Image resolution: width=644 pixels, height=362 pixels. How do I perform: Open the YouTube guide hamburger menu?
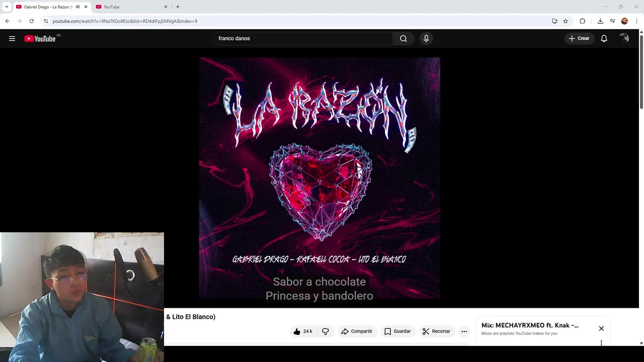[12, 38]
